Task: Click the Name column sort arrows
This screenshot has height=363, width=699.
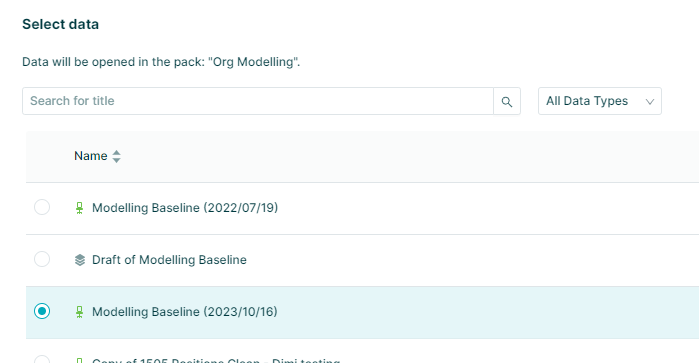Action: click(116, 156)
